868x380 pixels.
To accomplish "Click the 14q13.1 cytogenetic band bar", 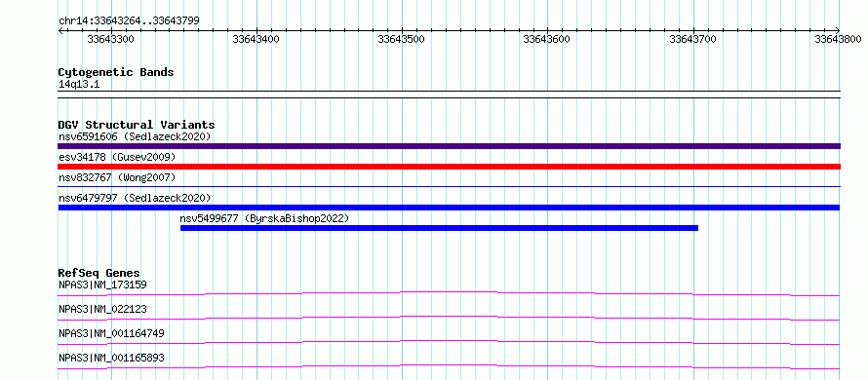I will click(x=449, y=95).
